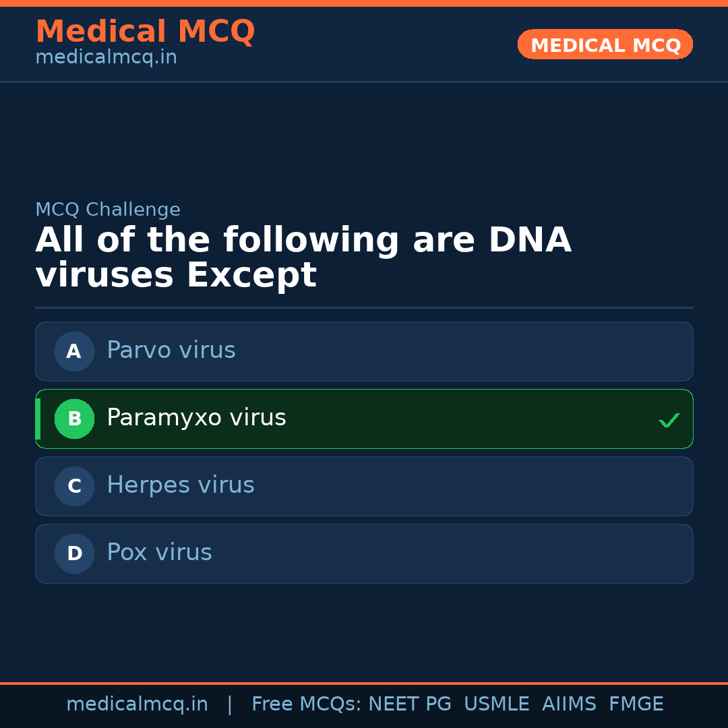Click the green bar beside option B
The height and width of the screenshot is (728, 728).
coord(38,419)
